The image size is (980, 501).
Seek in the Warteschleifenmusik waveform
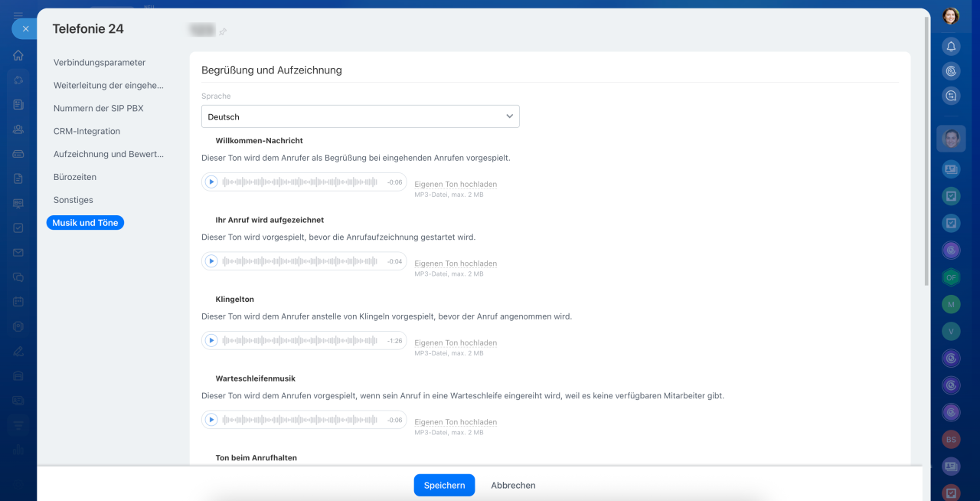[300, 420]
